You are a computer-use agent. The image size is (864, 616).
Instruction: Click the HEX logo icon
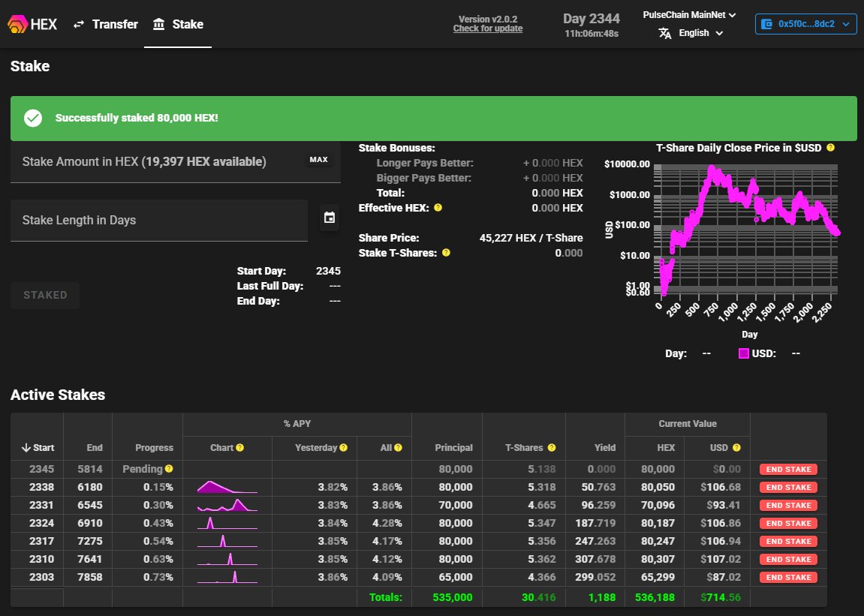[x=17, y=24]
